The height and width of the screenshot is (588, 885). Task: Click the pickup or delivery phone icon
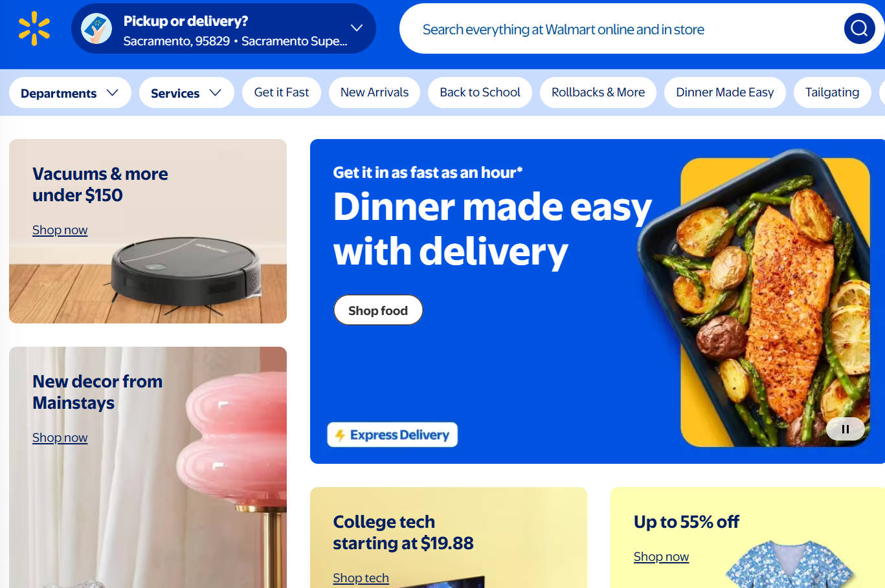96,28
